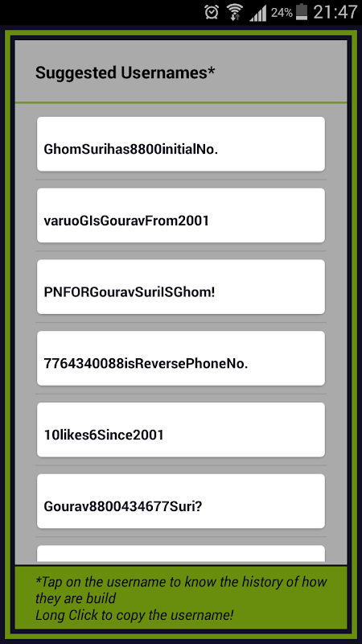Tap the separator line below first username card
362x644 pixels.
click(x=181, y=180)
